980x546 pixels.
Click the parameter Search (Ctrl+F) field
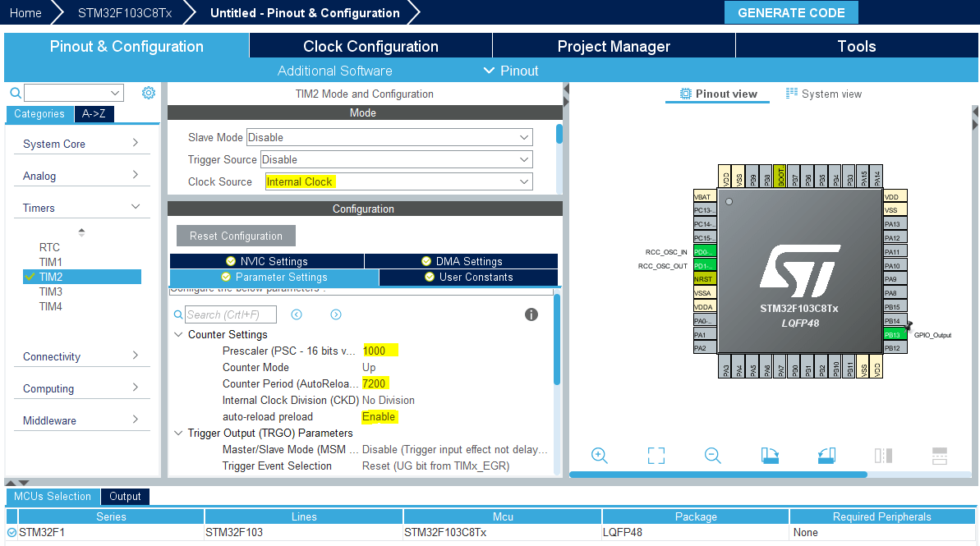coord(231,314)
